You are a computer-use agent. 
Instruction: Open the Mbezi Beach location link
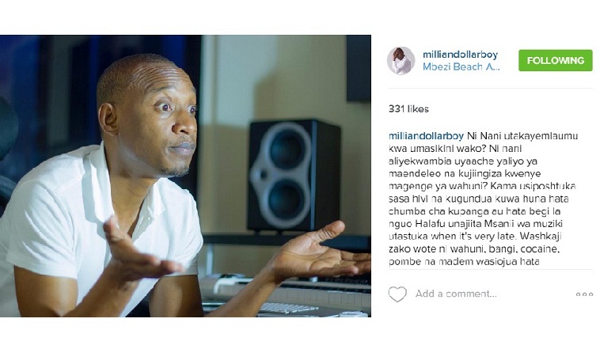tap(461, 67)
